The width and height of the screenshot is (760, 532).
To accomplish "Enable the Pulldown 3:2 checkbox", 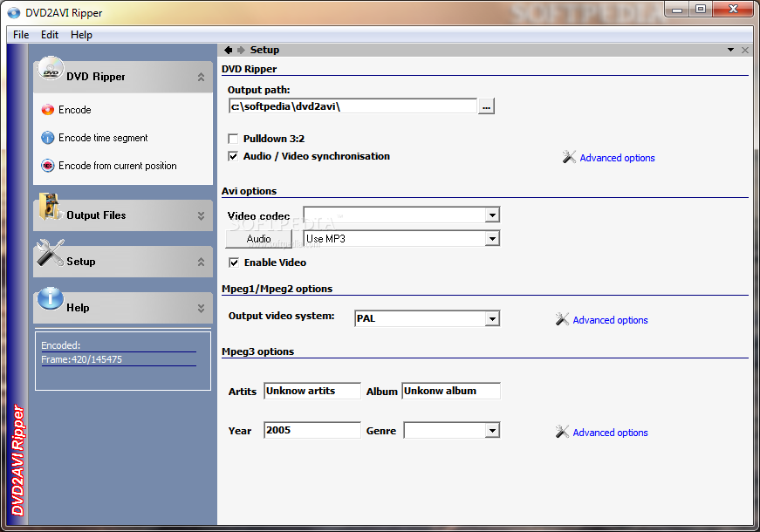I will (x=233, y=139).
